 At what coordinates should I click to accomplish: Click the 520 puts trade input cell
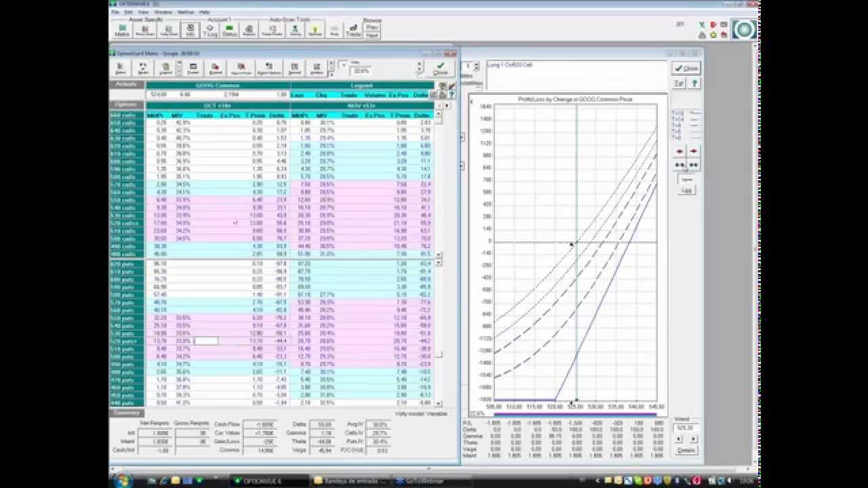(206, 340)
